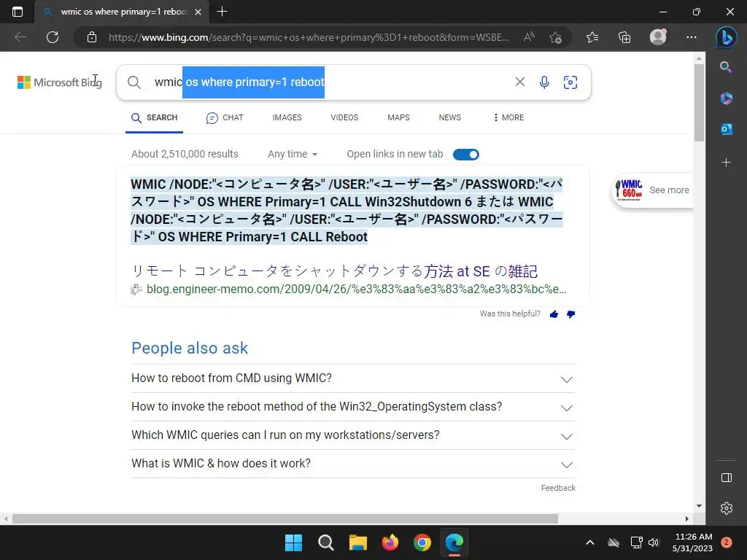747x560 pixels.
Task: Launch Firefox from the taskbar
Action: pos(390,542)
